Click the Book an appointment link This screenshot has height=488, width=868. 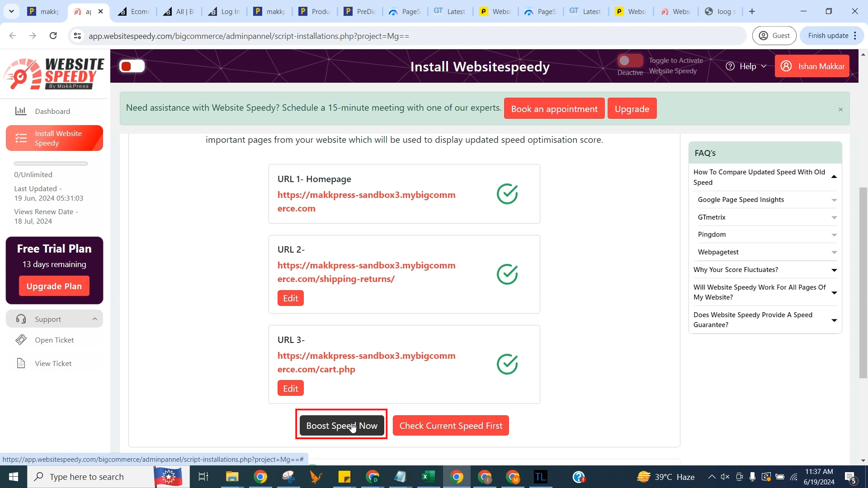click(554, 108)
